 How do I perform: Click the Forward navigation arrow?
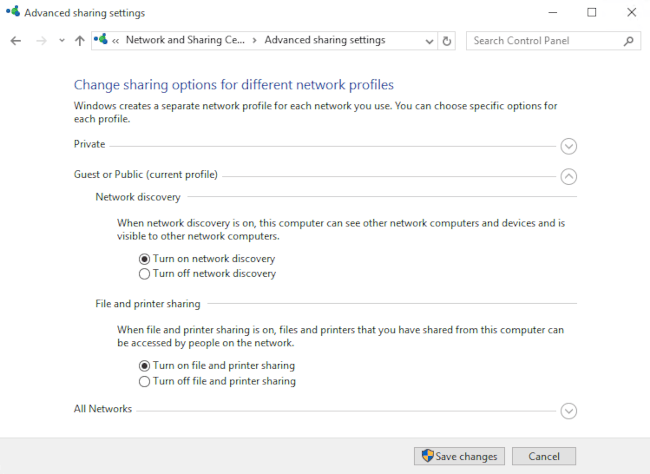pos(41,41)
